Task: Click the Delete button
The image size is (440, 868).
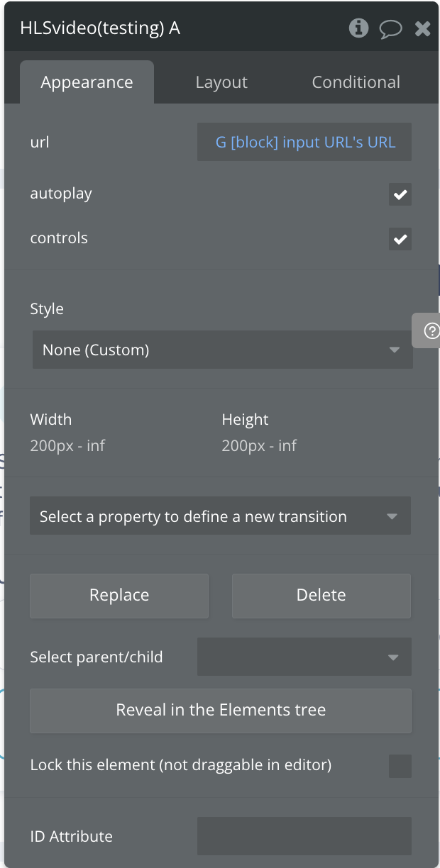Action: [321, 595]
